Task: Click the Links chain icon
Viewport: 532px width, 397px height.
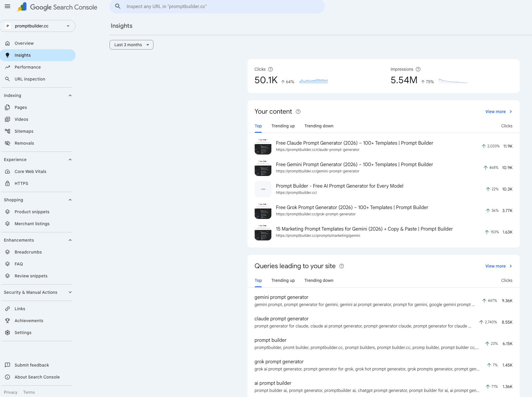Action: 7,309
